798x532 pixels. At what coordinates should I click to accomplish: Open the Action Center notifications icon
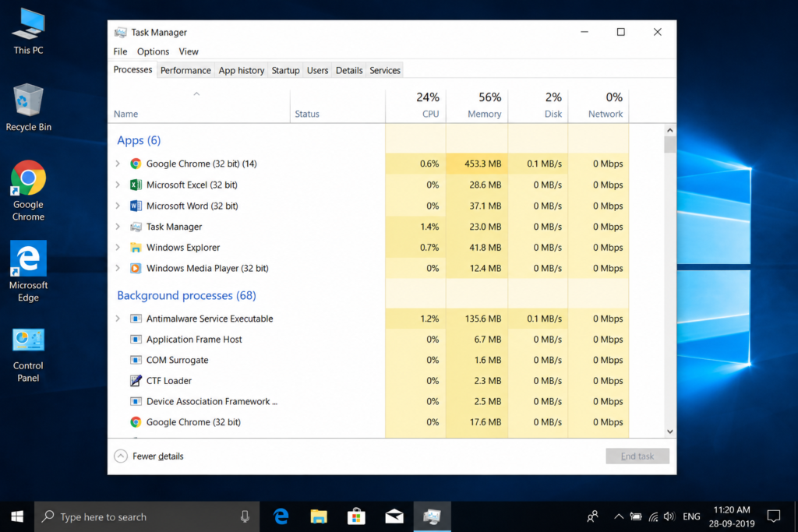coord(774,516)
